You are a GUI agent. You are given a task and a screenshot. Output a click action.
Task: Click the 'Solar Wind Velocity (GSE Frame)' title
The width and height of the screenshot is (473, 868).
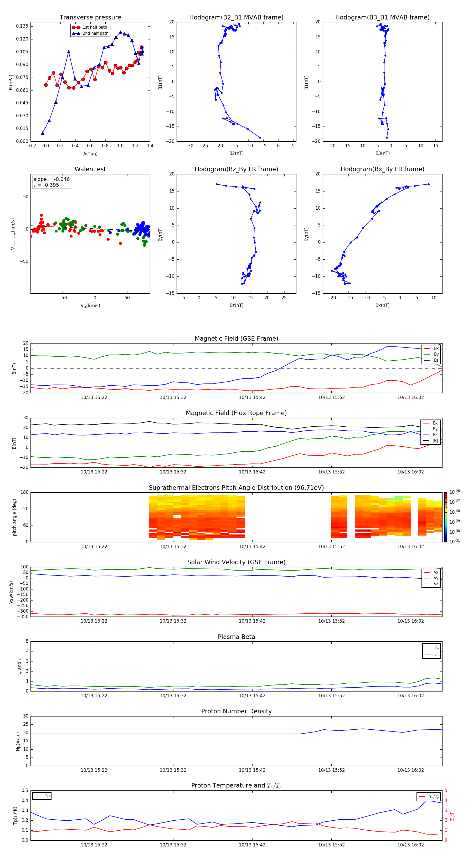pos(236,562)
